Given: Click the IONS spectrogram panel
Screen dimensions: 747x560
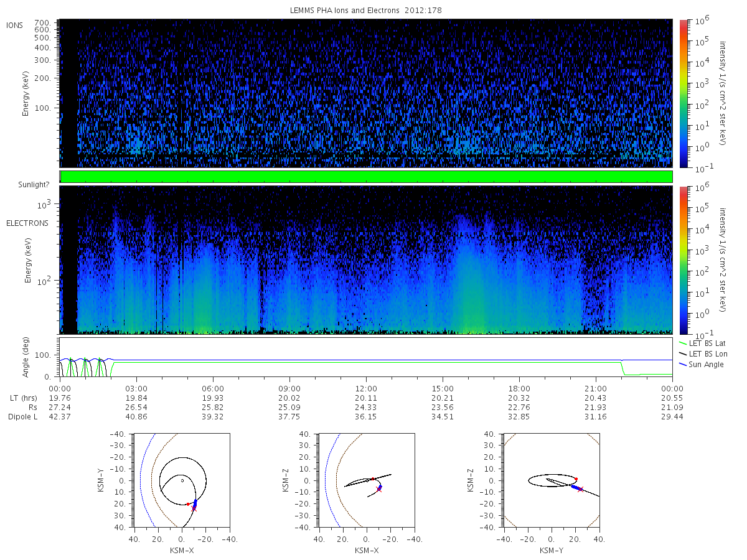Looking at the screenshot, I should (366, 93).
